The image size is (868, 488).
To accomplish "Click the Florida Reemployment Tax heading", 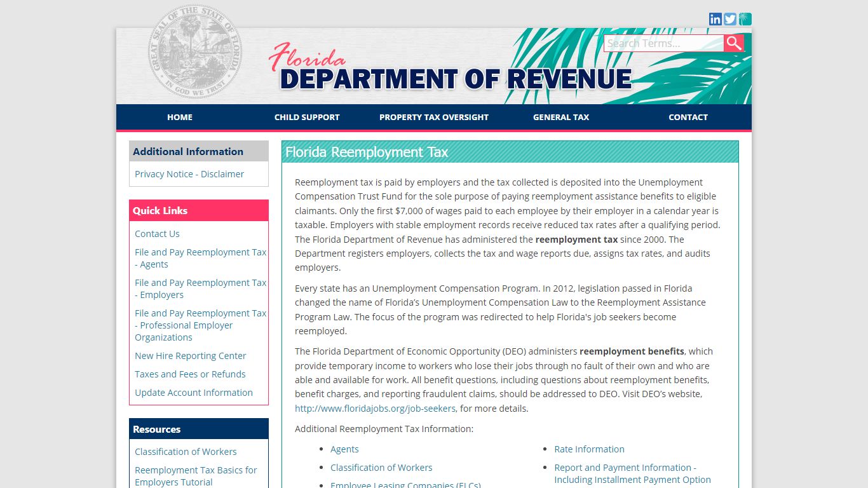I will 367,152.
